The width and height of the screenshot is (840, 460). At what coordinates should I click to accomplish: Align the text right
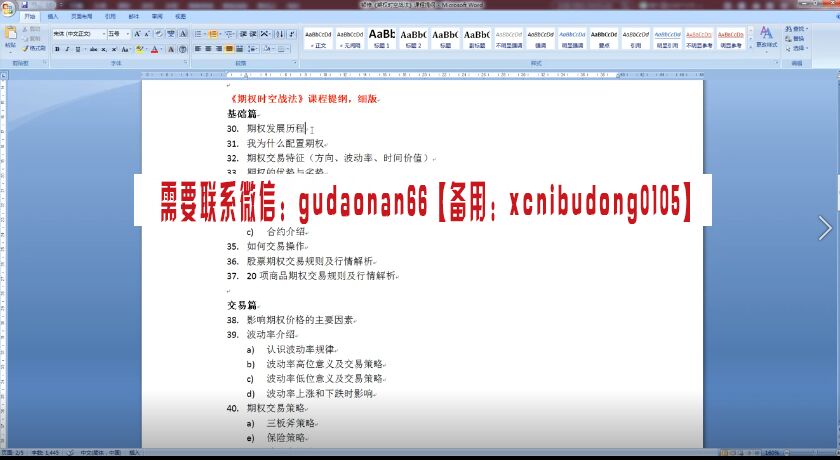219,49
